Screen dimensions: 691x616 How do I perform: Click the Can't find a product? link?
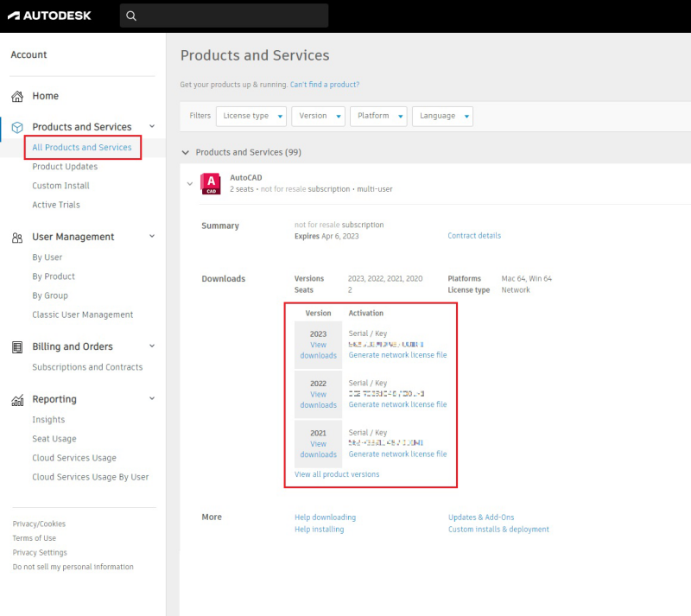(x=325, y=85)
